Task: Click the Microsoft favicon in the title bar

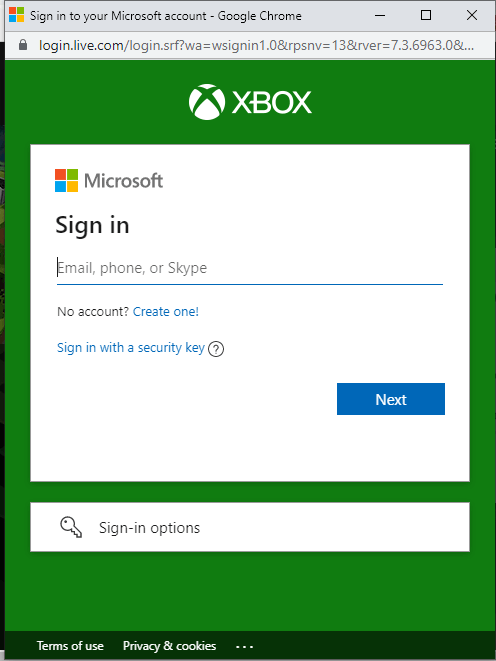Action: coord(16,15)
